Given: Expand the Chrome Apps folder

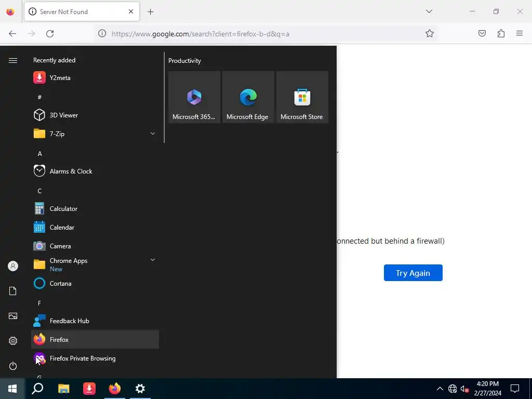Looking at the screenshot, I should pos(95,264).
